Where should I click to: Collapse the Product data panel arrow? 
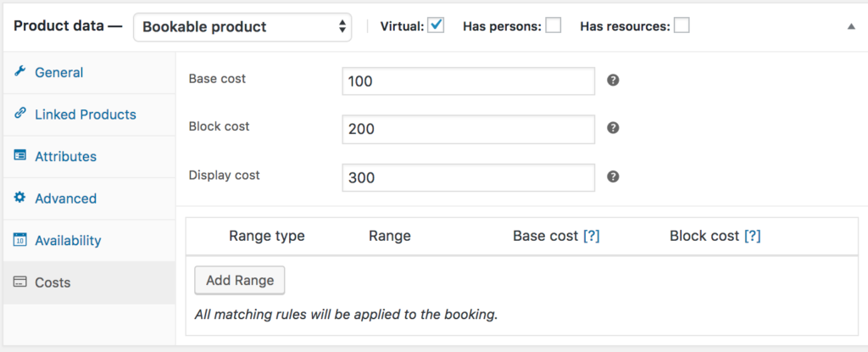pos(851,26)
